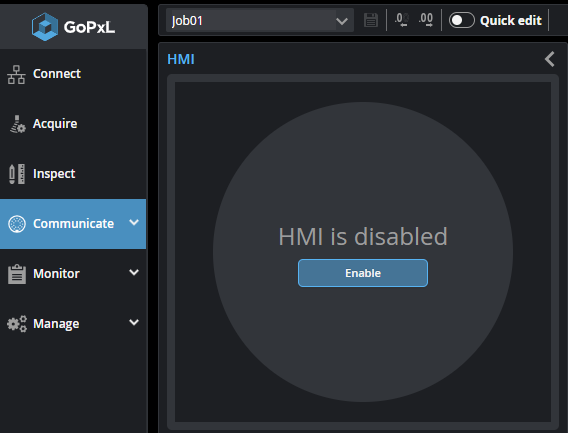Click the Manage gears icon
The image size is (568, 433).
[17, 324]
